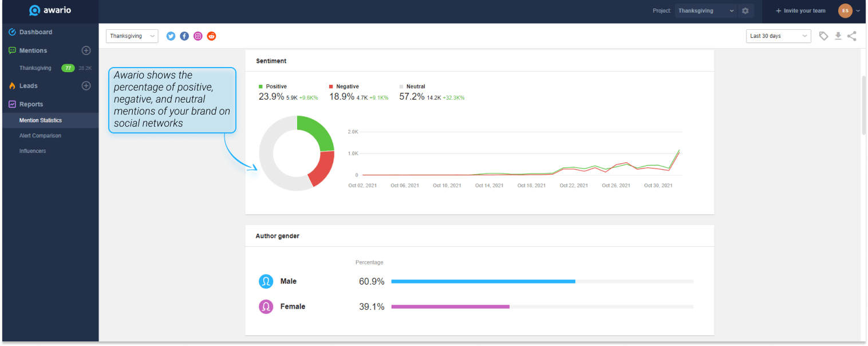The width and height of the screenshot is (868, 346).
Task: Click the Male gender icon
Action: pyautogui.click(x=266, y=281)
